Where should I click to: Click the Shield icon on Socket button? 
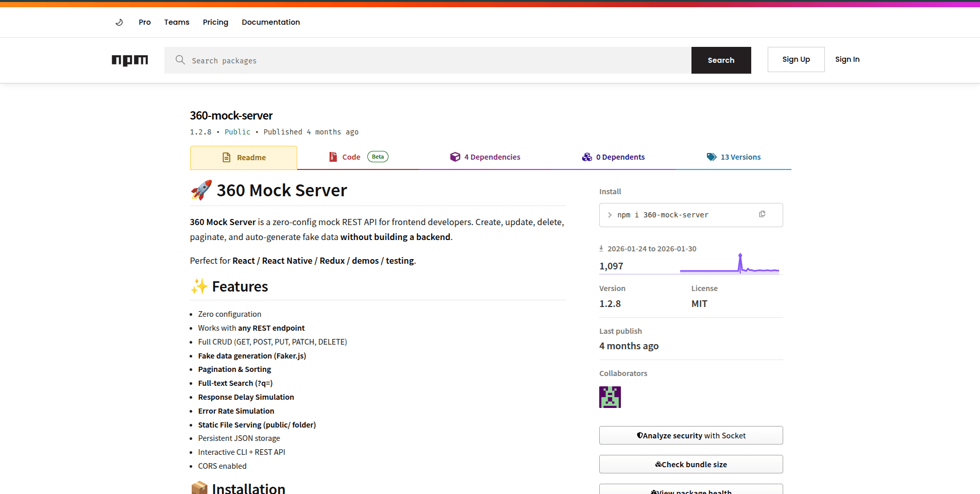pos(639,435)
